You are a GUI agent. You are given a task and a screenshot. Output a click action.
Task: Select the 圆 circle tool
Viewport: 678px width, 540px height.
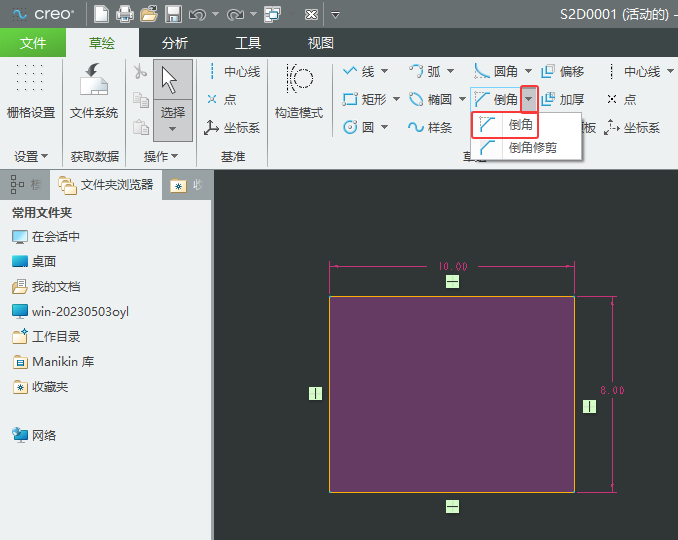(358, 128)
